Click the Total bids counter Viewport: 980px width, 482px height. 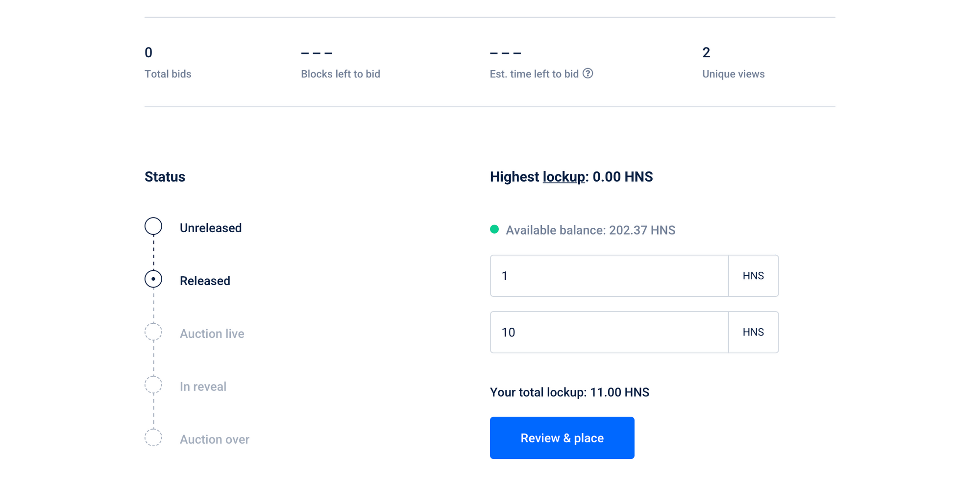click(168, 73)
